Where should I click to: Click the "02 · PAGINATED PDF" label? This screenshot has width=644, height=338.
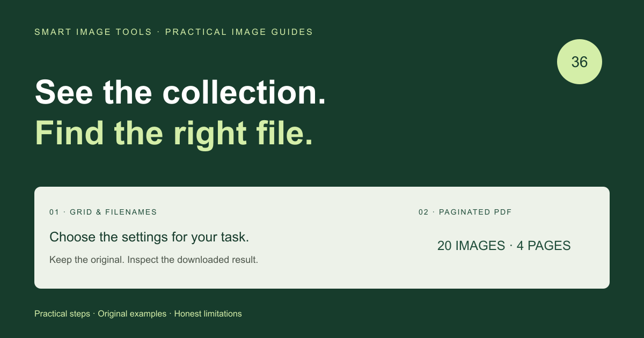coord(465,212)
